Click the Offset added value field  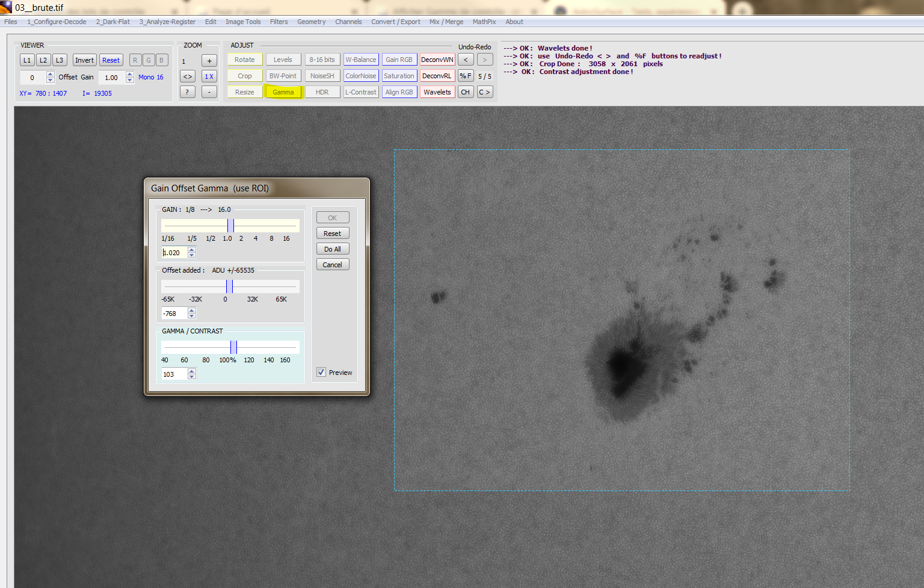(174, 314)
